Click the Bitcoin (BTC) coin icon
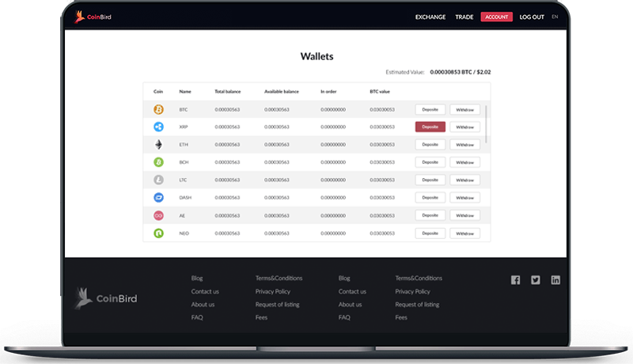This screenshot has width=633, height=364. click(x=158, y=109)
